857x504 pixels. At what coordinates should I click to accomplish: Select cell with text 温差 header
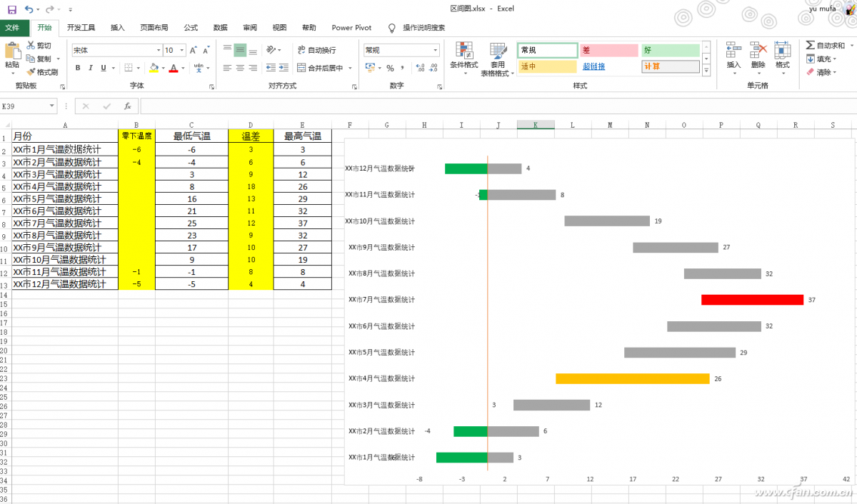[251, 136]
